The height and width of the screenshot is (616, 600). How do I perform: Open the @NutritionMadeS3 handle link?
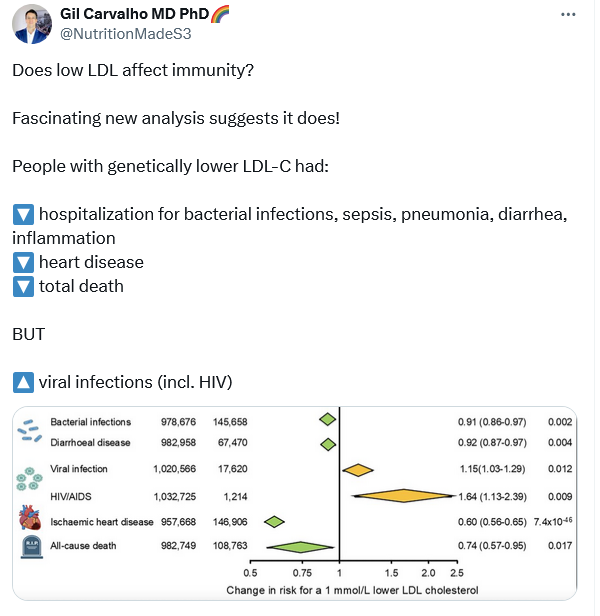coord(126,34)
